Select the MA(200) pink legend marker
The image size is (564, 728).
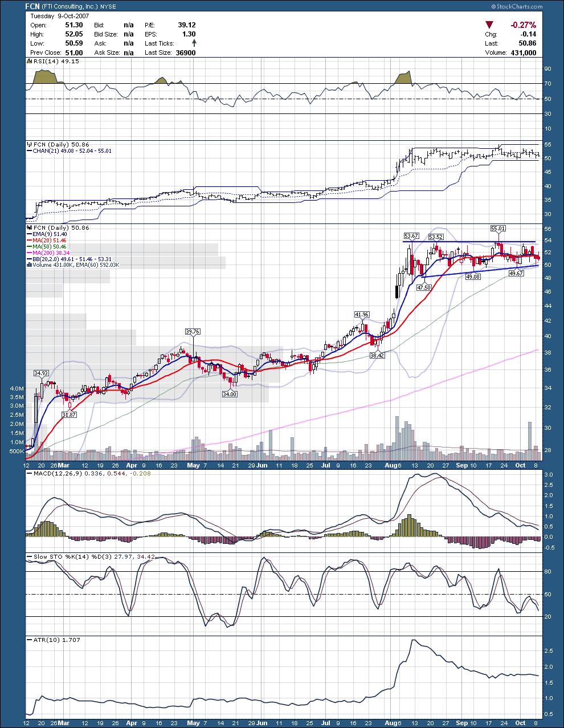coord(30,253)
